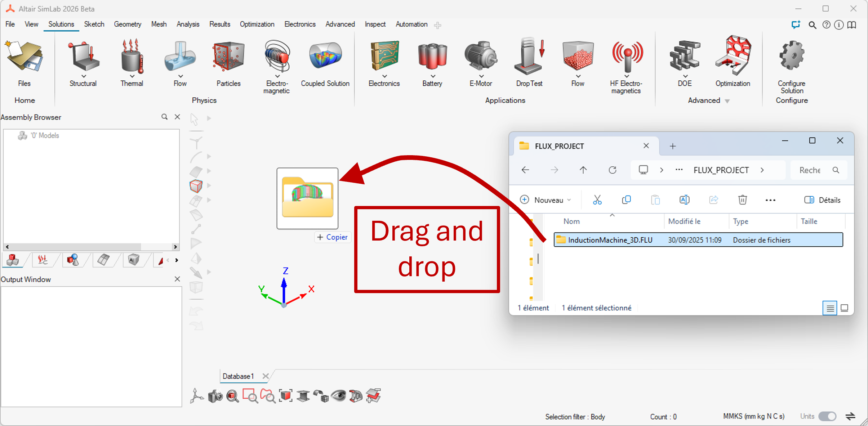Switch to the Database1 tab
The height and width of the screenshot is (426, 868).
238,376
